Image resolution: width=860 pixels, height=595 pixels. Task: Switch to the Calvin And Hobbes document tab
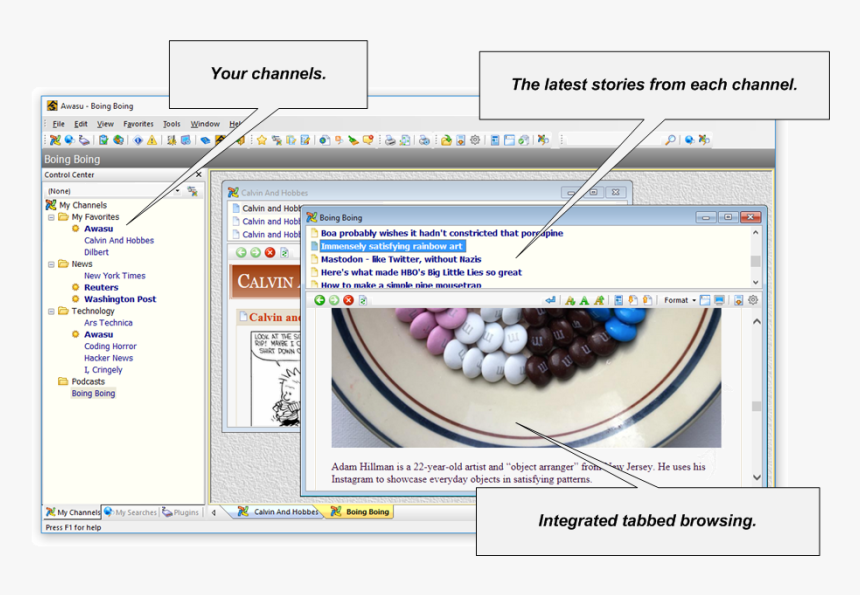point(278,512)
